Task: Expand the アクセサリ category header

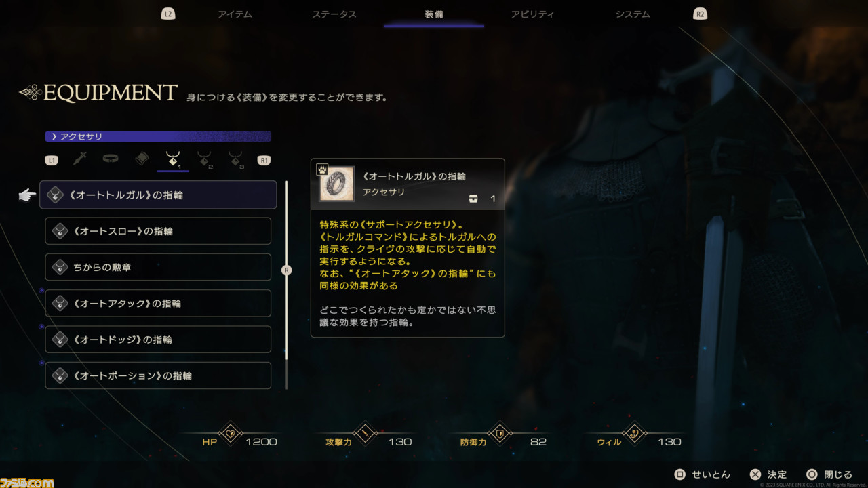Action: coord(158,136)
